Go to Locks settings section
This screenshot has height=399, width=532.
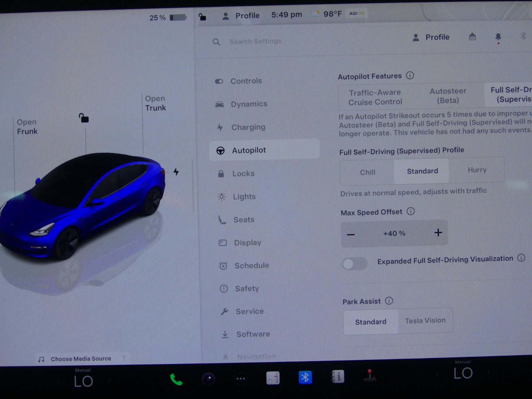[243, 174]
